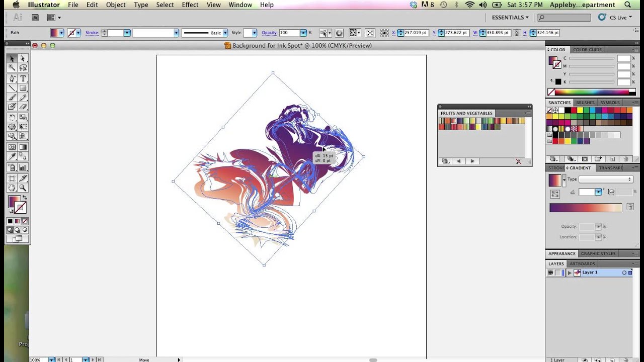Switch to the Graphic Styles tab
Viewport: 644px width, 362px height.
coord(598,253)
